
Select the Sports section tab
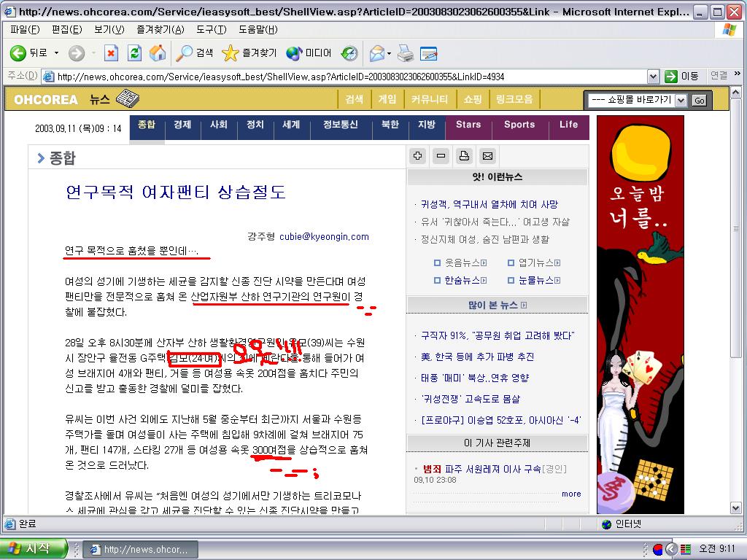pos(519,125)
